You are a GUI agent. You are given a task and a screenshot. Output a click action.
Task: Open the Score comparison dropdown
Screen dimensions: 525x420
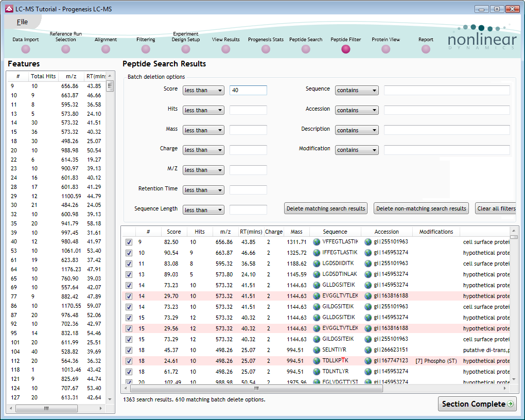(x=203, y=90)
